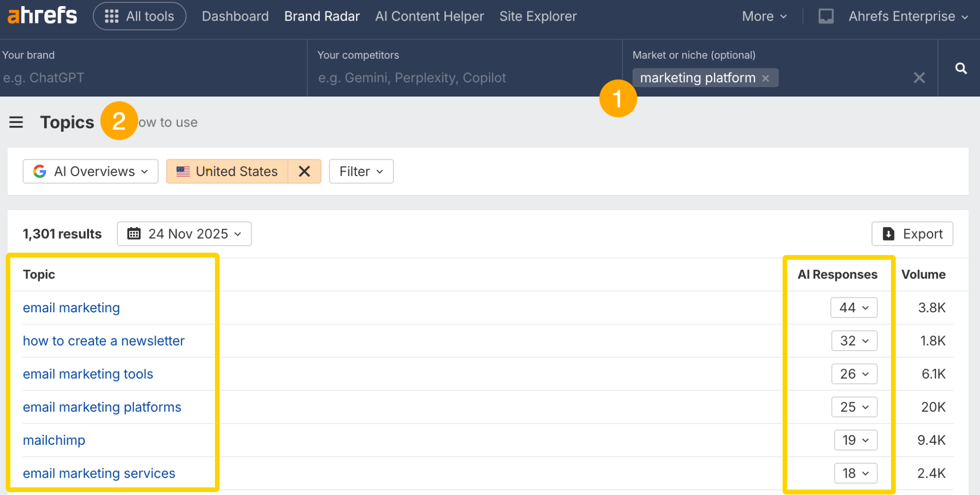
Task: Remove the marketing platform tag
Action: coord(766,78)
